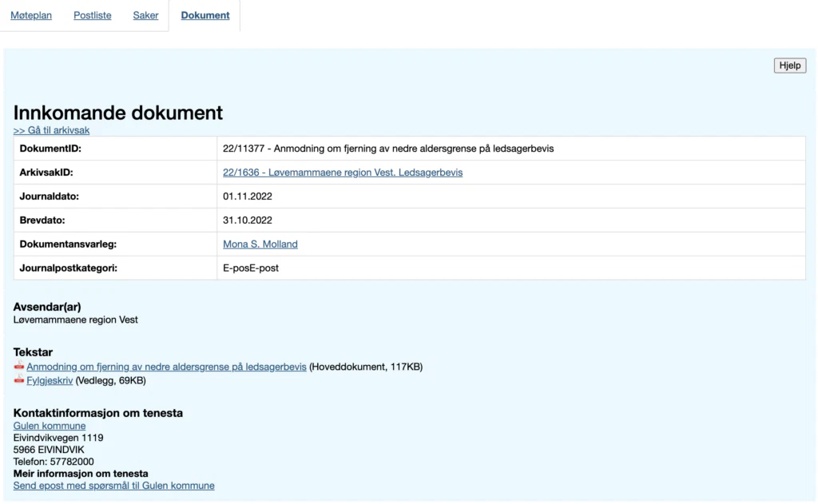818x504 pixels.
Task: Go to the Saker tab
Action: [145, 15]
